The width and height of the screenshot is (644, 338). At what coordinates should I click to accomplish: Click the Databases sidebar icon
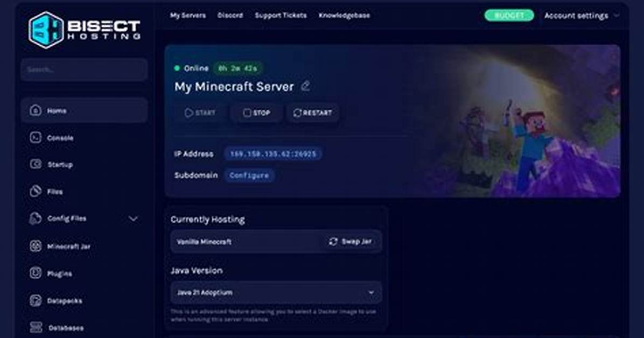[36, 327]
